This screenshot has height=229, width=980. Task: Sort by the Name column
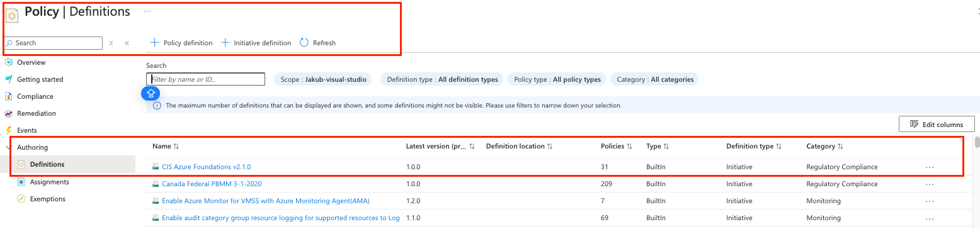pyautogui.click(x=166, y=146)
